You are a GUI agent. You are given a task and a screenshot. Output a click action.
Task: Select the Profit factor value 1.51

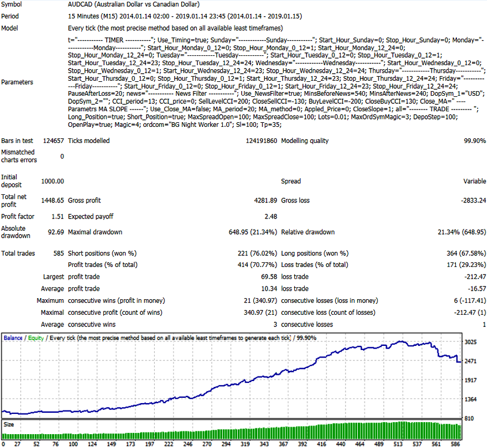[58, 217]
